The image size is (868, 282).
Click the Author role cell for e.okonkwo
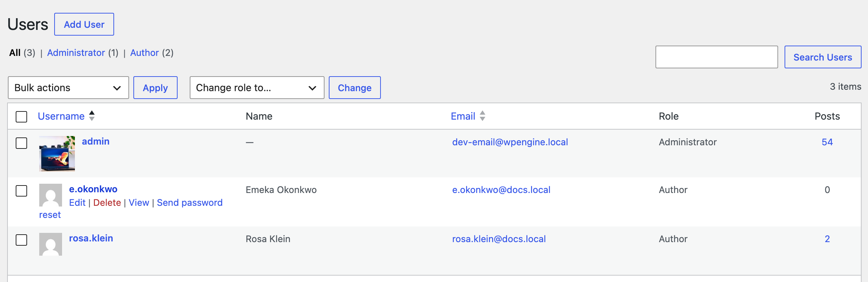point(673,190)
